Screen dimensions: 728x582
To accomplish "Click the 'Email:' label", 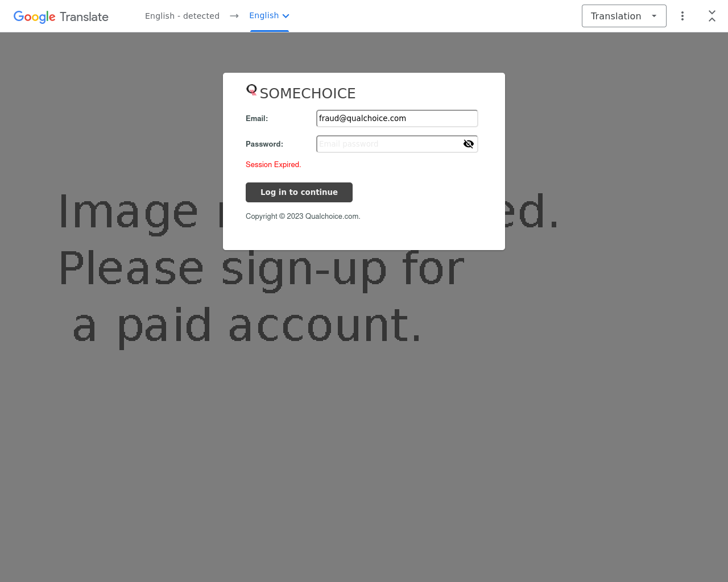I will click(x=257, y=118).
